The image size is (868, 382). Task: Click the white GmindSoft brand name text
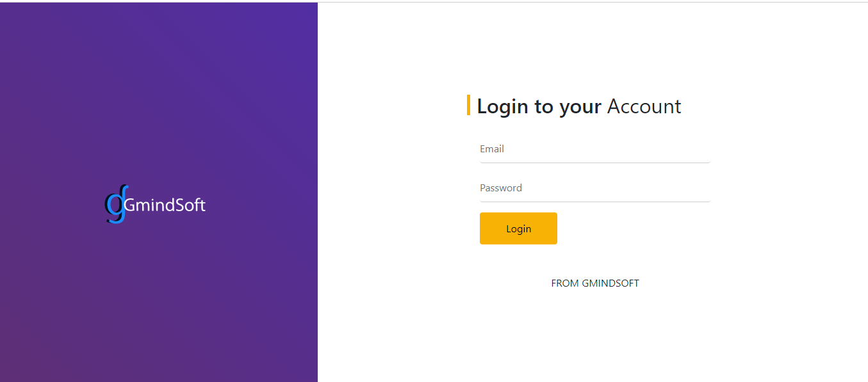point(165,205)
